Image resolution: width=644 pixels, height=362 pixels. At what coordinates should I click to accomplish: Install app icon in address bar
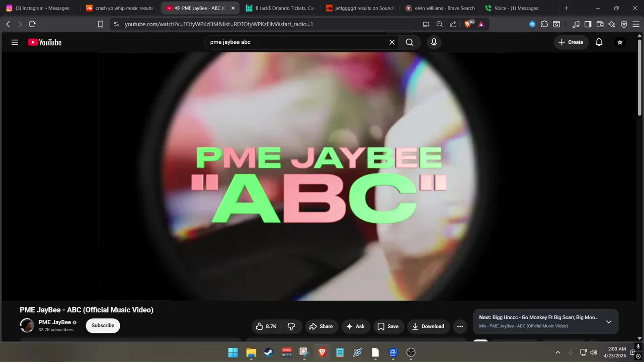(426, 24)
